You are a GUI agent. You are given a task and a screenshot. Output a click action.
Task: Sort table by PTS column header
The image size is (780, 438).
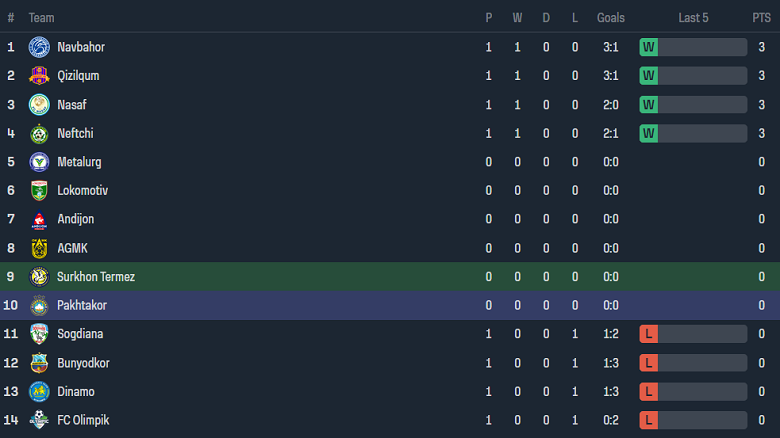point(761,18)
